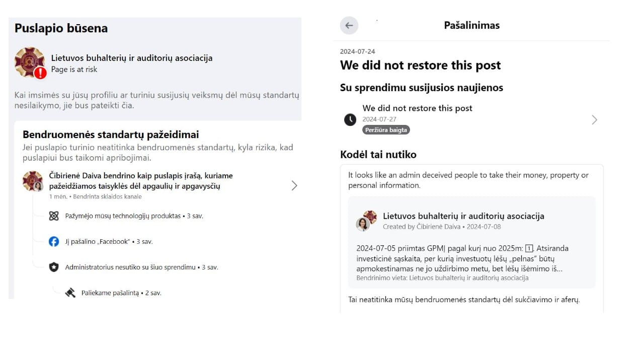Click the removed post text starting 2024-07-05
The width and height of the screenshot is (644, 342).
click(x=462, y=258)
